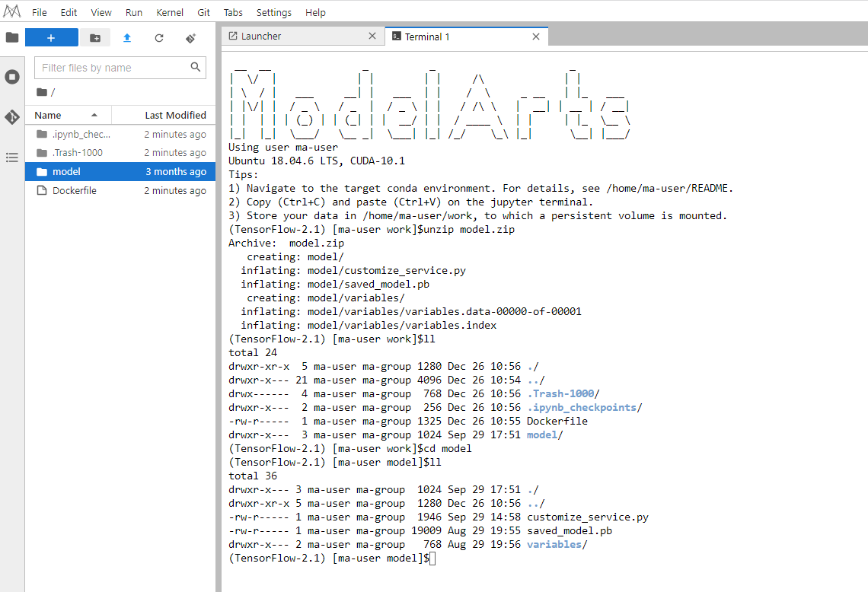The image size is (868, 592).
Task: Select the Dockerfile row
Action: pos(120,190)
